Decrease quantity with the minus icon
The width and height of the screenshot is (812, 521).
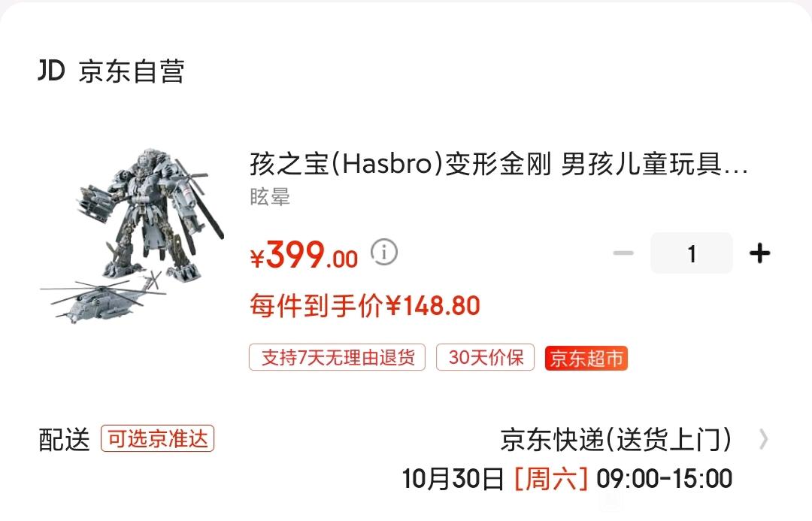click(623, 253)
